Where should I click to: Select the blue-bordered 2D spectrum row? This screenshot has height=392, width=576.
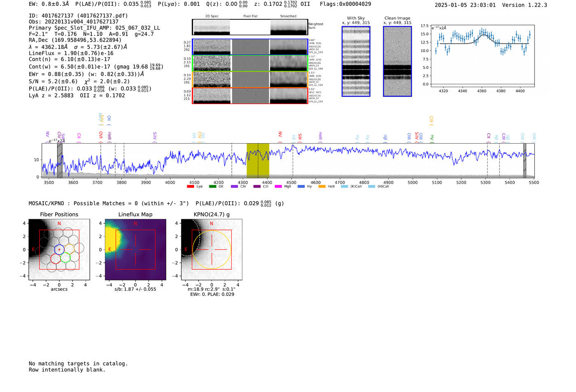(x=250, y=47)
